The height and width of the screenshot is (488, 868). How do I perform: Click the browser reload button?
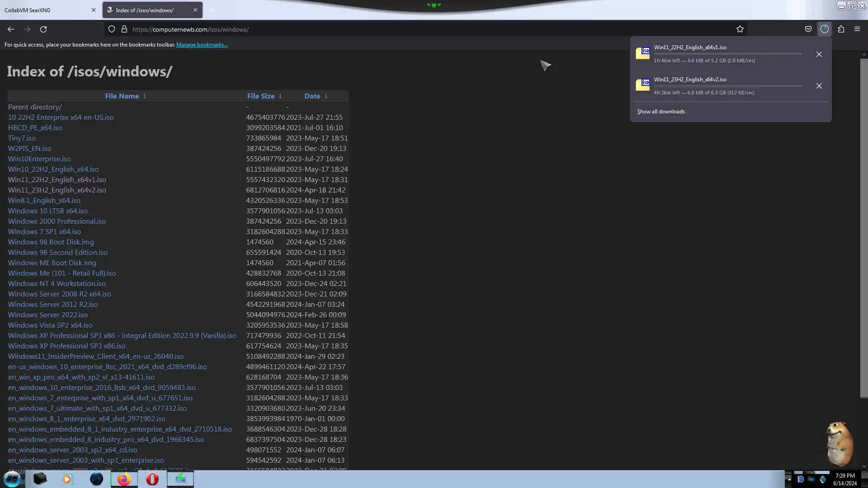click(x=43, y=29)
